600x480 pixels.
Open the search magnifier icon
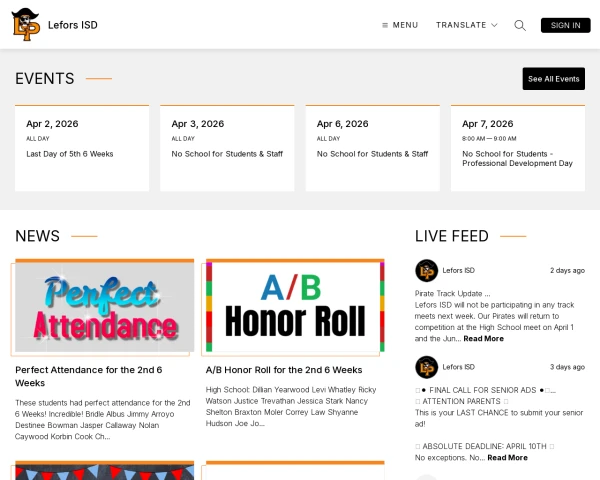point(520,25)
